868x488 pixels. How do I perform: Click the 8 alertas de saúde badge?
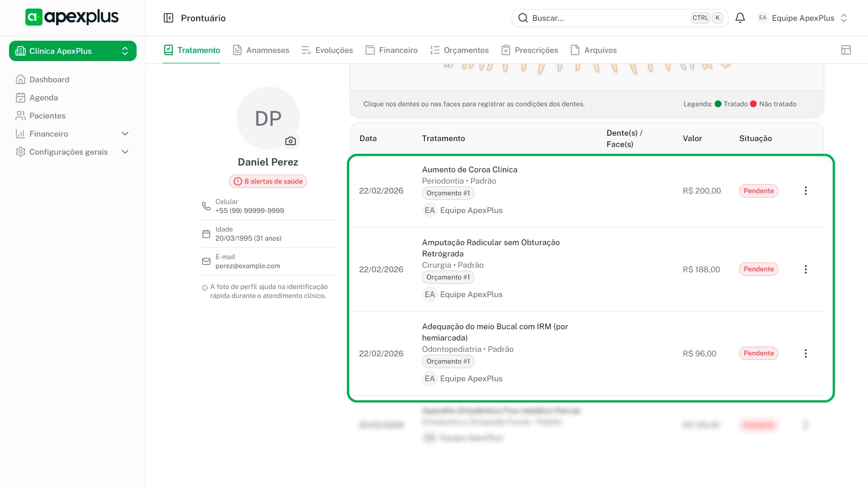tap(268, 181)
